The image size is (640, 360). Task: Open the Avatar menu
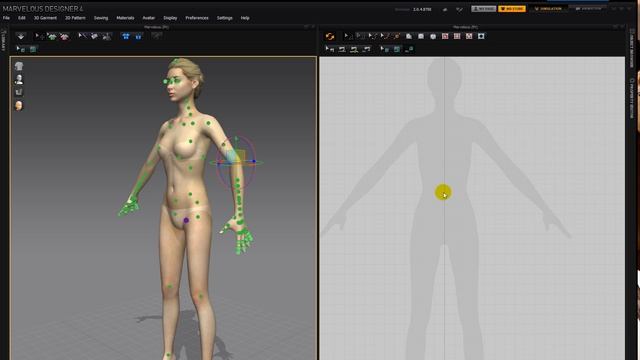pos(149,18)
